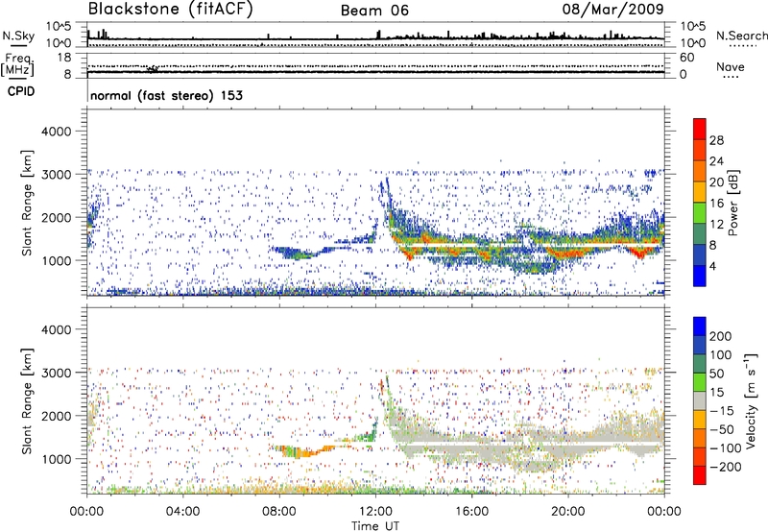Click the date '08/Mar/2009'
The height and width of the screenshot is (532, 768).
pos(612,10)
